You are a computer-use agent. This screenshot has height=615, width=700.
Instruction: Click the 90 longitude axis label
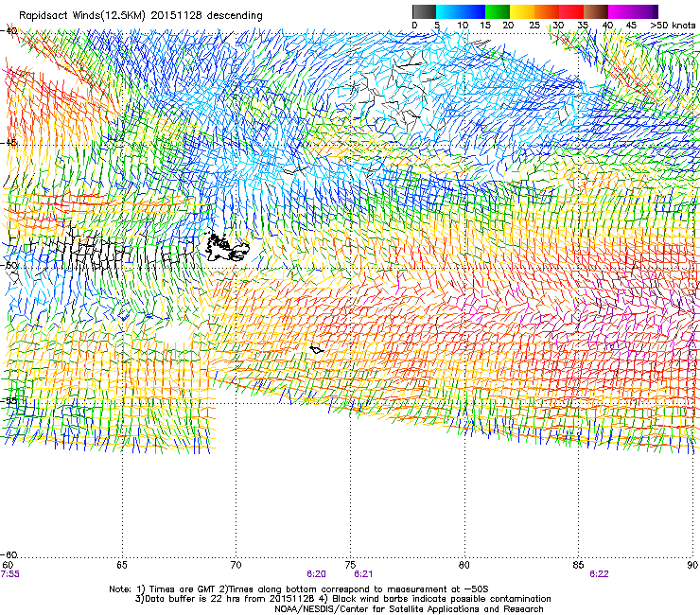pos(692,565)
